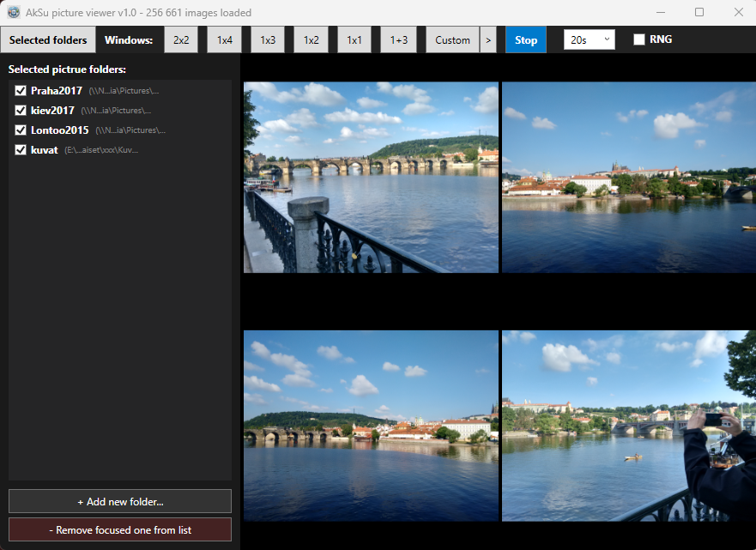This screenshot has height=550, width=756.
Task: Open the photo with person holding phone
Action: (x=629, y=426)
